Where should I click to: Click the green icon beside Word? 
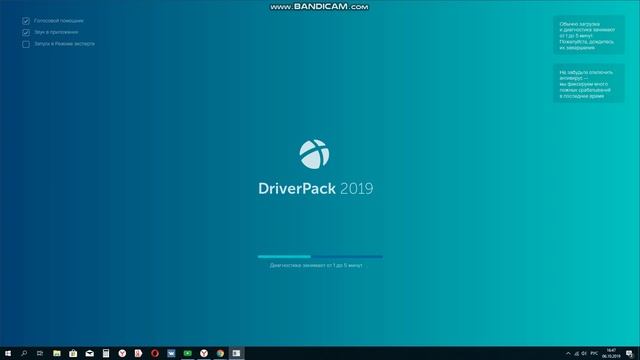pos(187,353)
